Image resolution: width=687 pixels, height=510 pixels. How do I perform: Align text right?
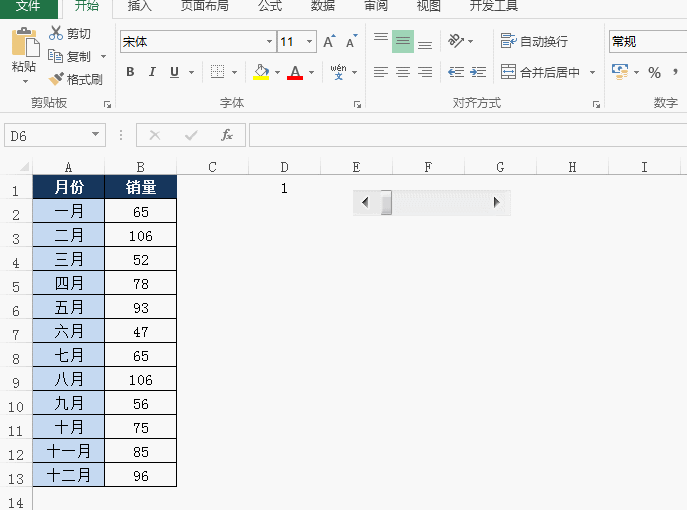425,72
